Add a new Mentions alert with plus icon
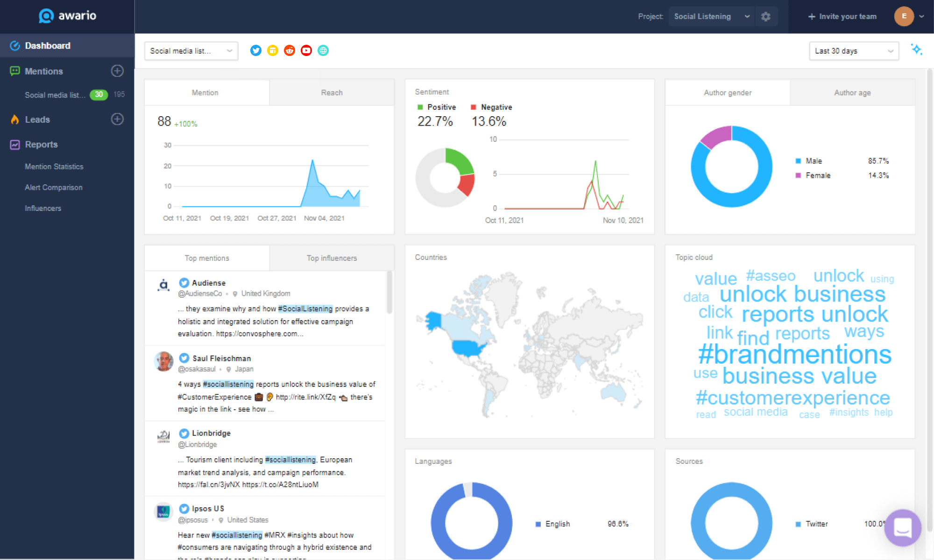 tap(117, 71)
